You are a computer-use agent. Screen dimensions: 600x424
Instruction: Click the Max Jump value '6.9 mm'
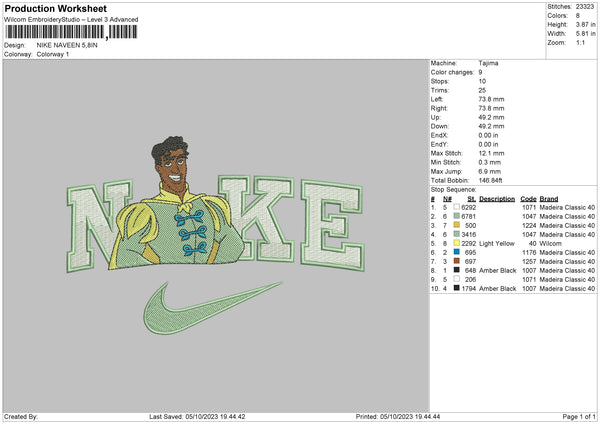point(490,171)
